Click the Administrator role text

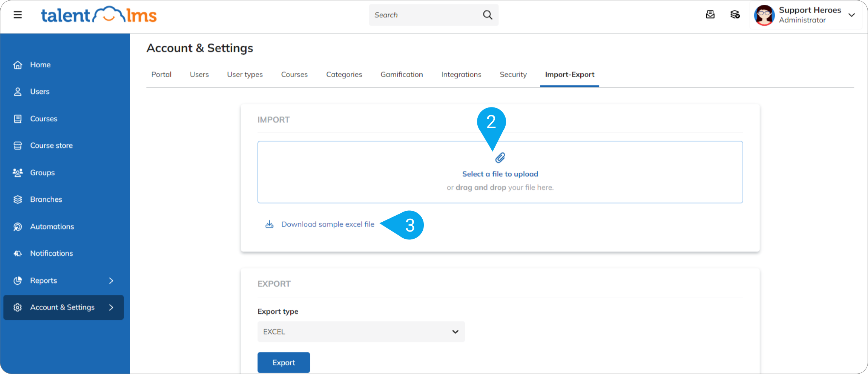(x=802, y=20)
